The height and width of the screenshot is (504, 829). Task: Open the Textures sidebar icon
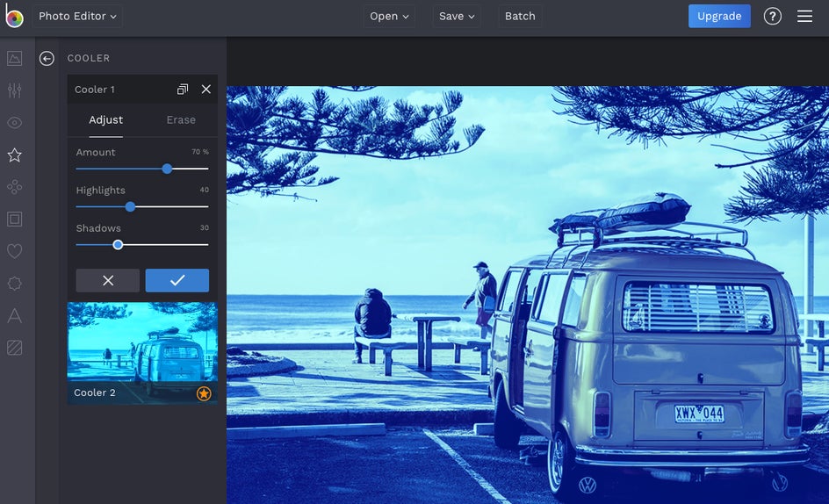[x=15, y=348]
